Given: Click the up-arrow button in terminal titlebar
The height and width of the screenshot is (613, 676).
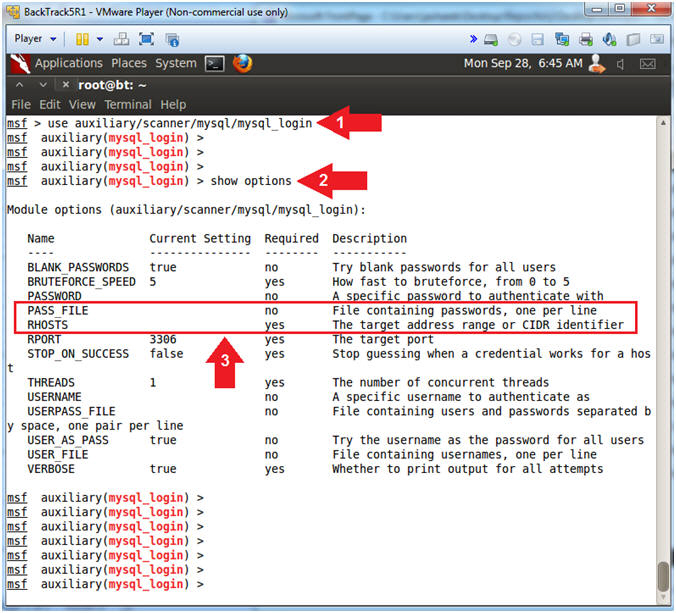Looking at the screenshot, I should [19, 85].
